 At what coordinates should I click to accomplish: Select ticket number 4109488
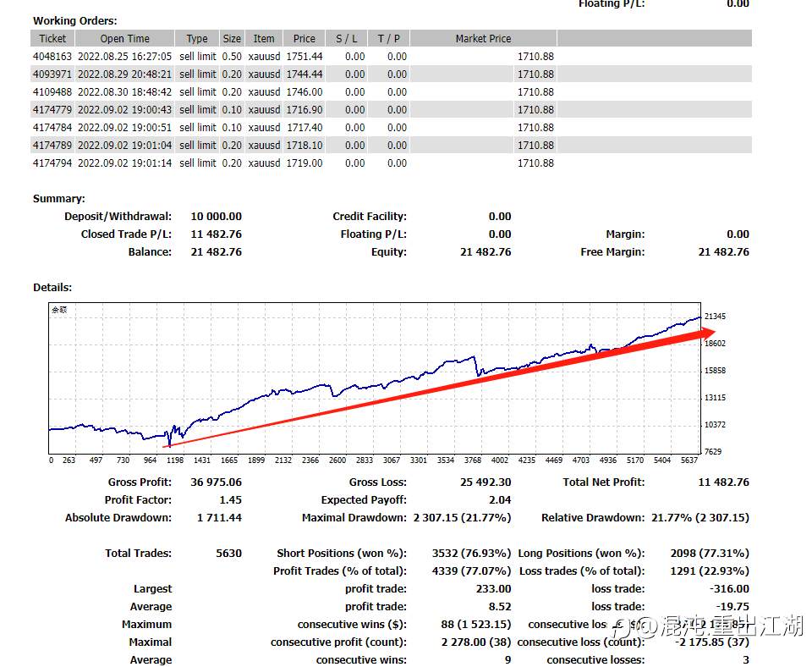pyautogui.click(x=52, y=91)
